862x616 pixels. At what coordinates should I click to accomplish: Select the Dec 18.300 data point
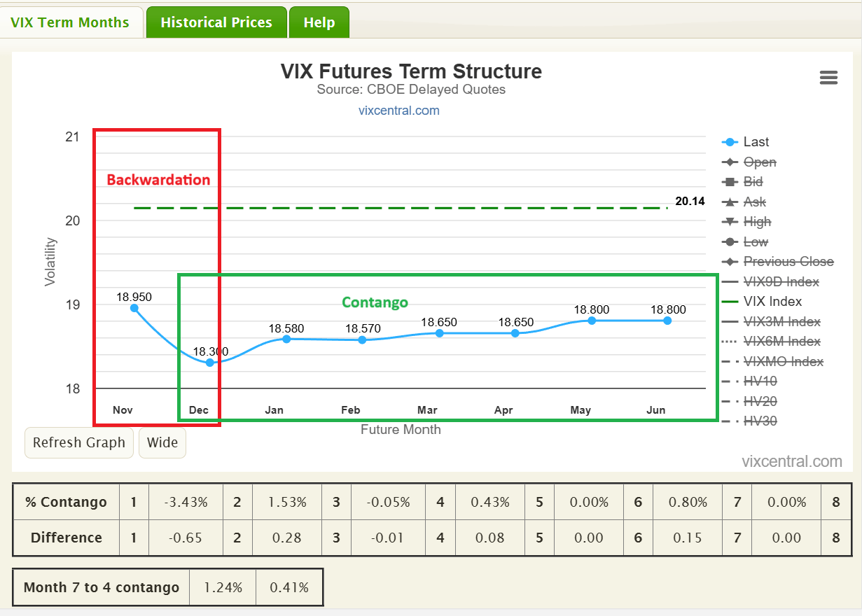209,362
